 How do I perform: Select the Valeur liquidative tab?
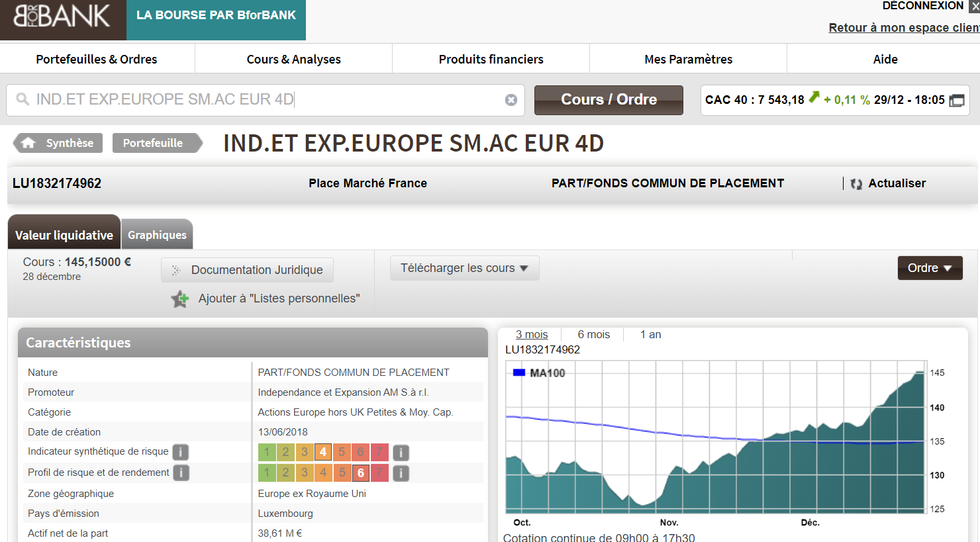point(64,233)
